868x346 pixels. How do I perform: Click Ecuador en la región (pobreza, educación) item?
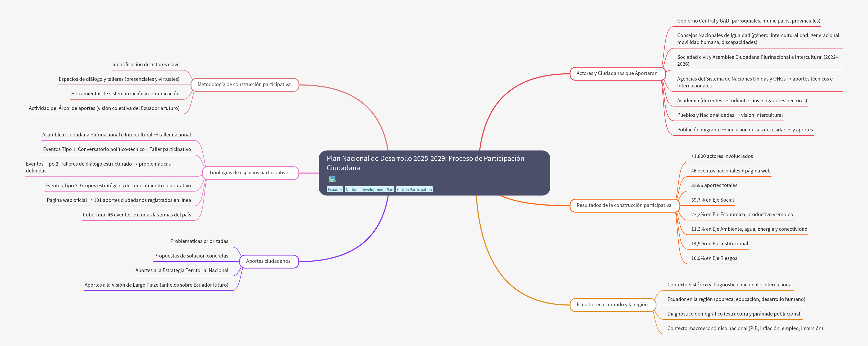736,299
